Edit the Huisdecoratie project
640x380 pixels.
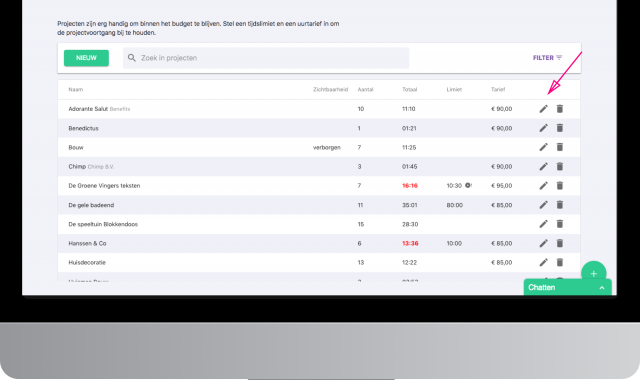543,262
